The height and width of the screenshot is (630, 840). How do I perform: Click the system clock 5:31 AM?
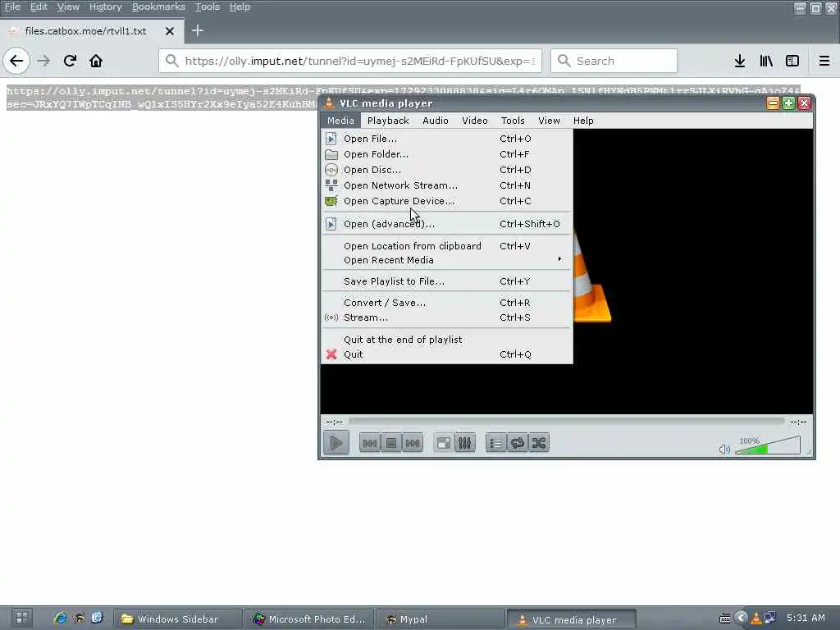[x=806, y=619]
